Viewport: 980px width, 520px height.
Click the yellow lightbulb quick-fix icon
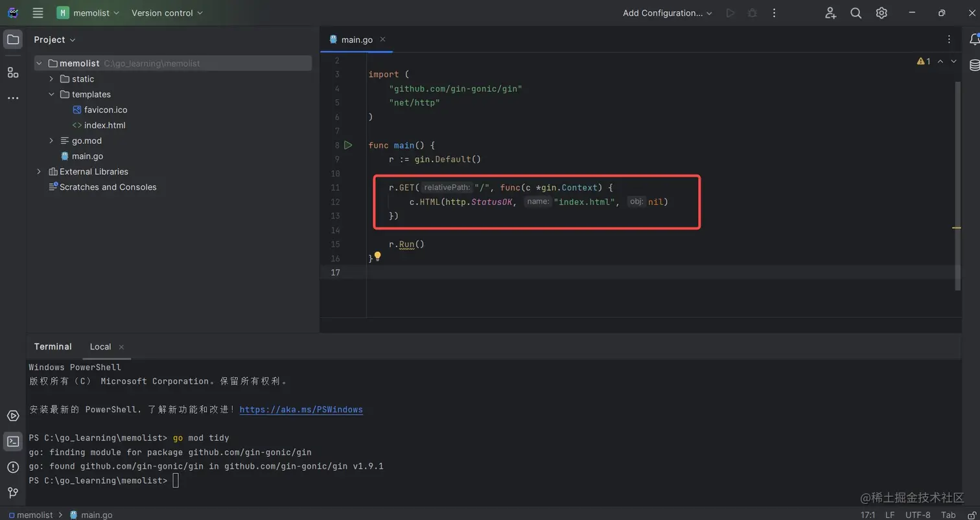[x=378, y=257]
